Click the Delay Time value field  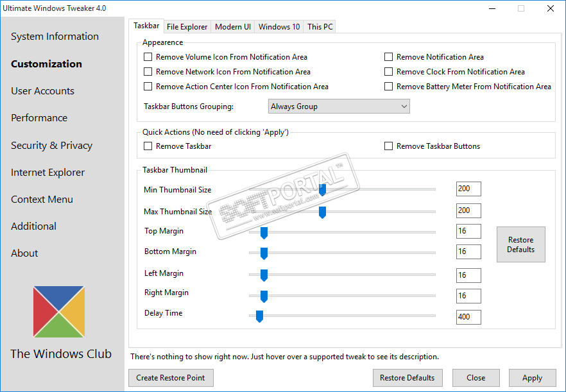(x=468, y=317)
